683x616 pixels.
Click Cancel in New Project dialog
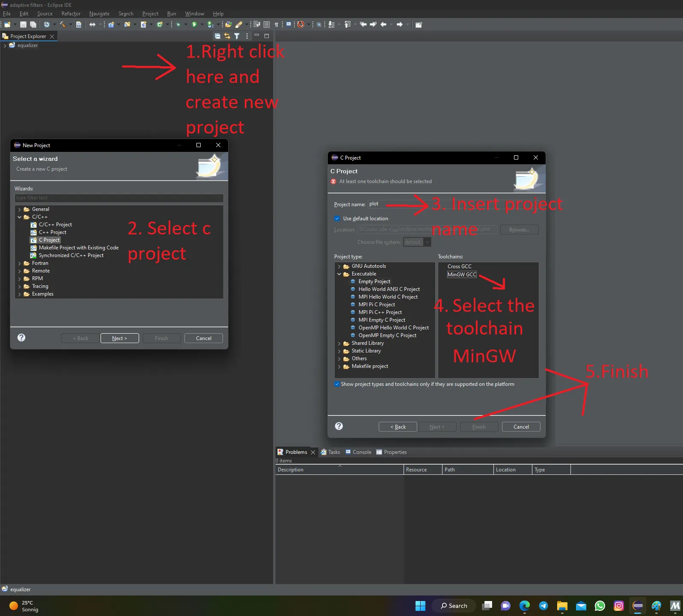tap(204, 338)
